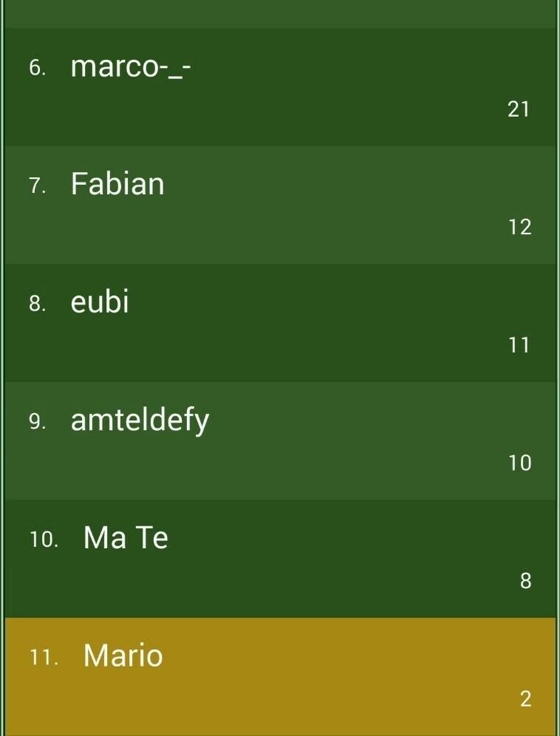The width and height of the screenshot is (560, 736).
Task: Tap the rank number 11.
Action: pos(44,658)
